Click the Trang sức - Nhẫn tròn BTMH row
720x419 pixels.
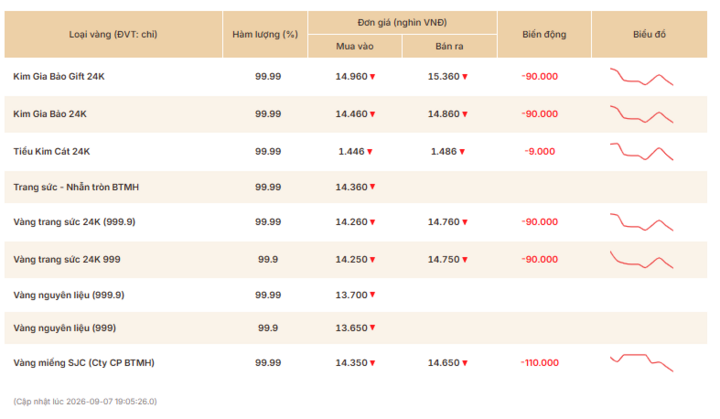pyautogui.click(x=356, y=187)
